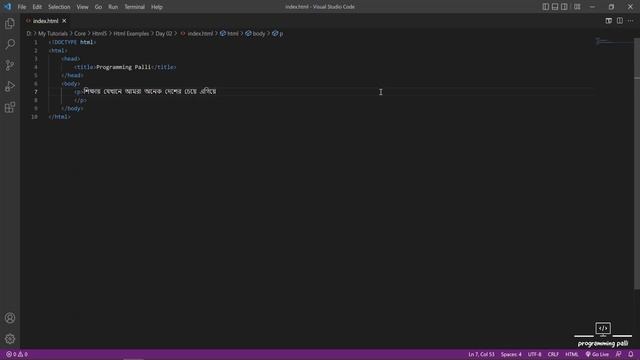Open the Help menu

point(157,7)
